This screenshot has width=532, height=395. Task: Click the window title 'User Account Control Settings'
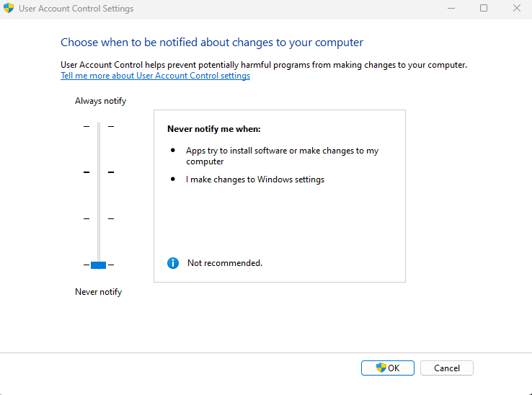tap(76, 9)
